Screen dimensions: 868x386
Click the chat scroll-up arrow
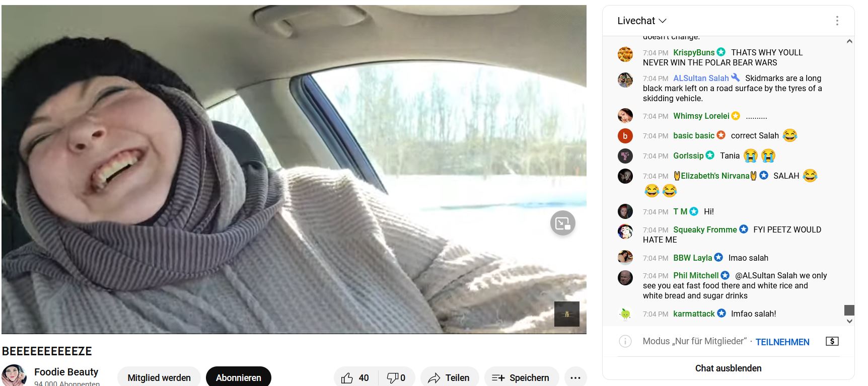(849, 41)
